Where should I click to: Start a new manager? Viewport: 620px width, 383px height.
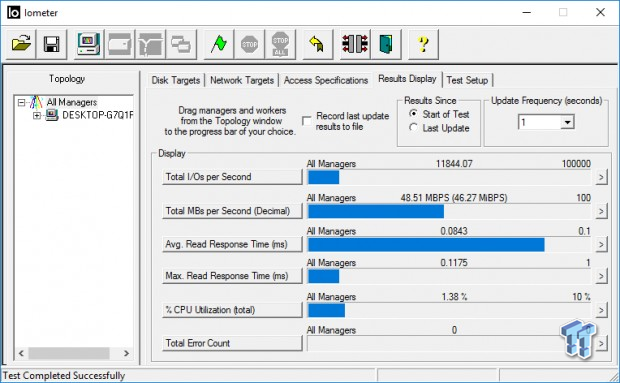click(89, 44)
